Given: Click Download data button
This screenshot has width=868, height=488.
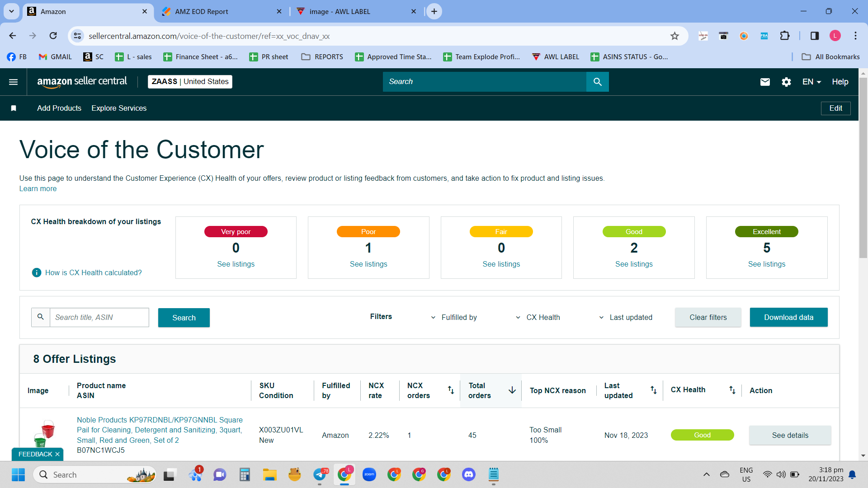Looking at the screenshot, I should (788, 317).
